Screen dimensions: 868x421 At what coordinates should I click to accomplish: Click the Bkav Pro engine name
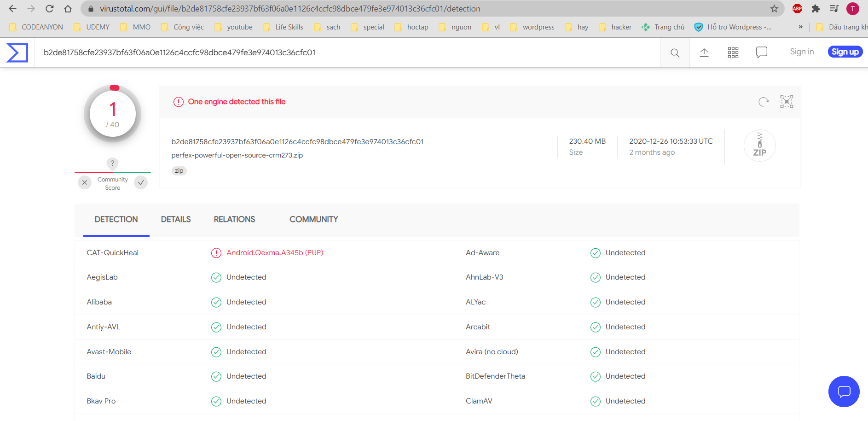101,401
